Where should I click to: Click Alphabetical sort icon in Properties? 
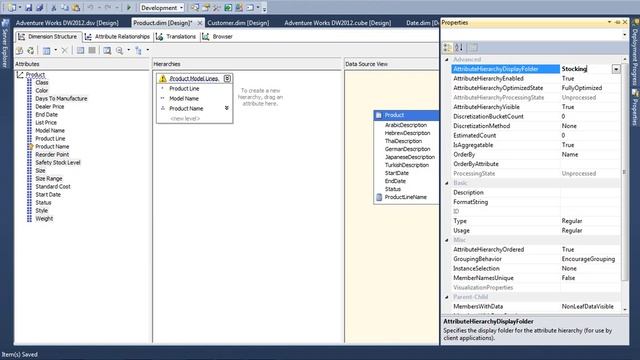(459, 48)
